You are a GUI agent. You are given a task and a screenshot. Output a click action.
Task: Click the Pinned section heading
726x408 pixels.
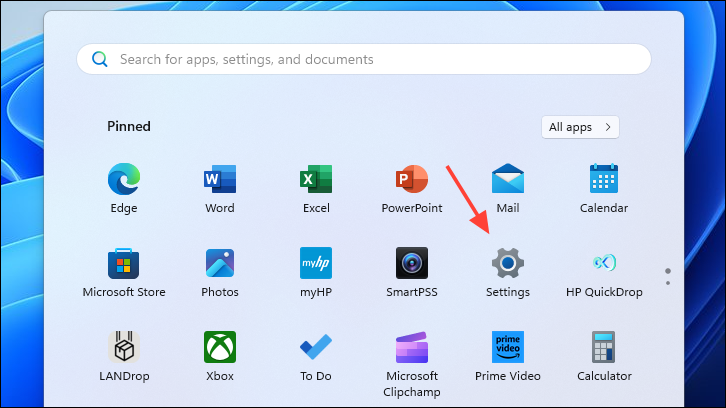coord(129,126)
